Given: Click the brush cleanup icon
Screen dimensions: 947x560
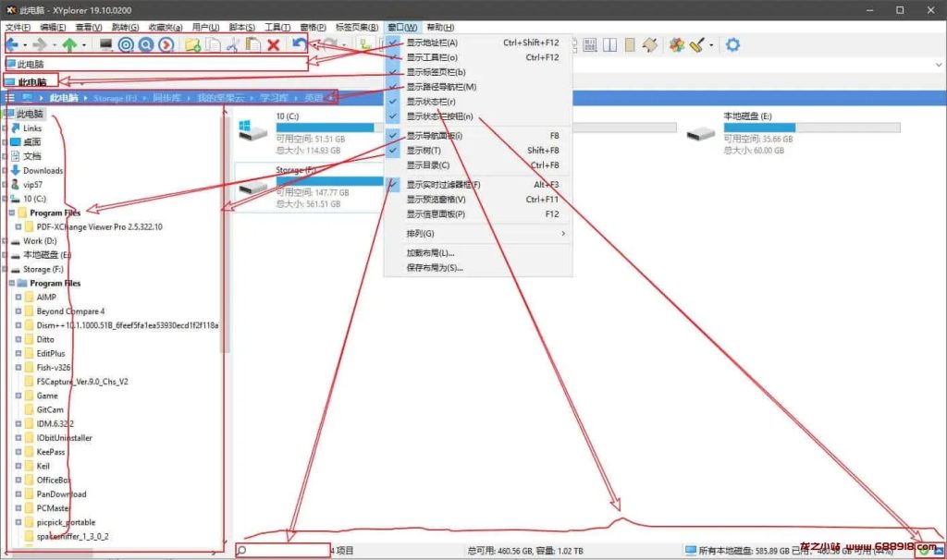Looking at the screenshot, I should [697, 44].
